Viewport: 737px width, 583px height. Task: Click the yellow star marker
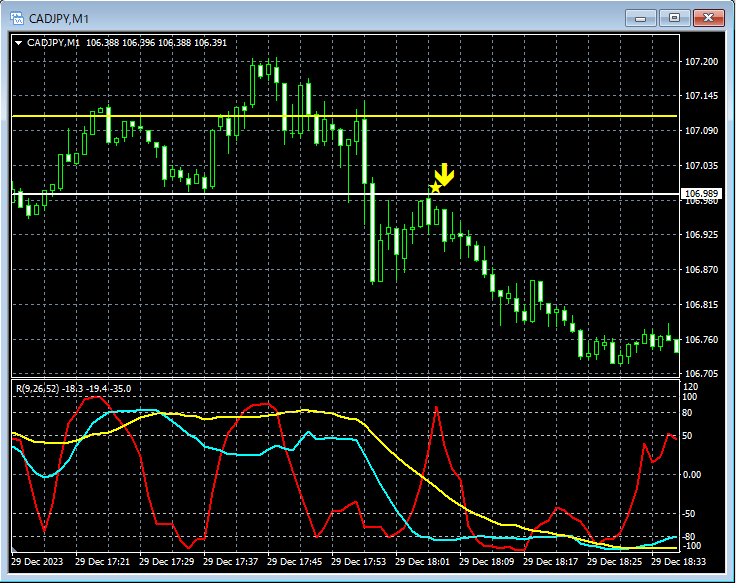pos(435,188)
